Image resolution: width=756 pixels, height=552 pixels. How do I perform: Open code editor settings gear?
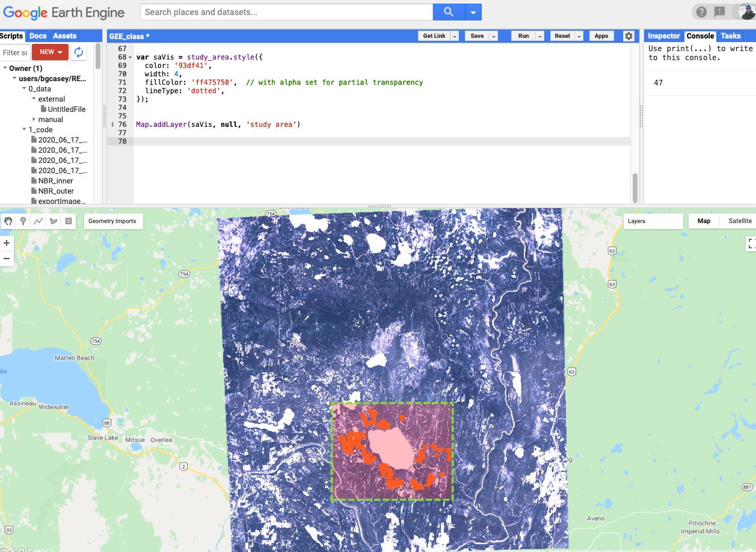[x=628, y=36]
